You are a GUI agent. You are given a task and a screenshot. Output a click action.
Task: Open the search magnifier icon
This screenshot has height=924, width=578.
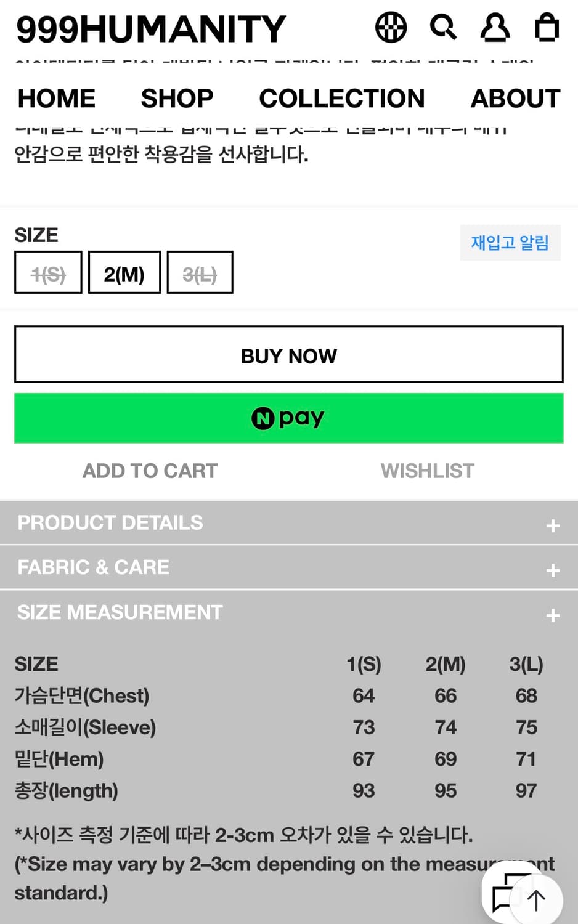(x=442, y=28)
